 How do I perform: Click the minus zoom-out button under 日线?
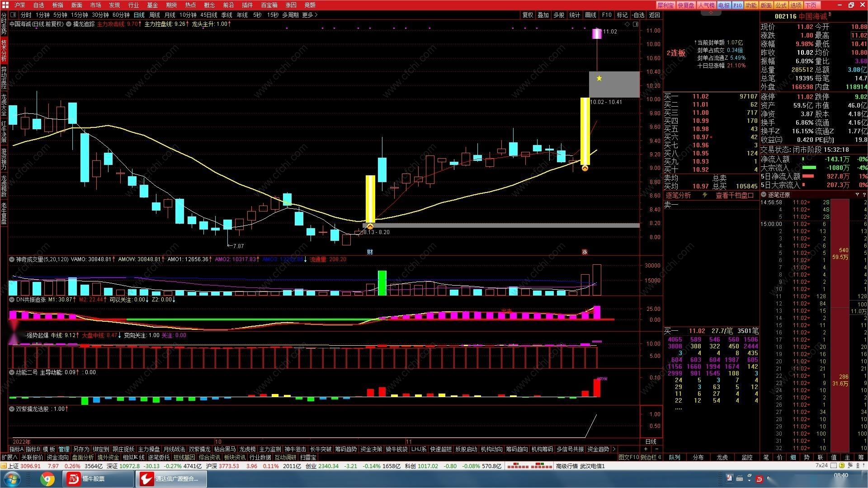[656, 449]
